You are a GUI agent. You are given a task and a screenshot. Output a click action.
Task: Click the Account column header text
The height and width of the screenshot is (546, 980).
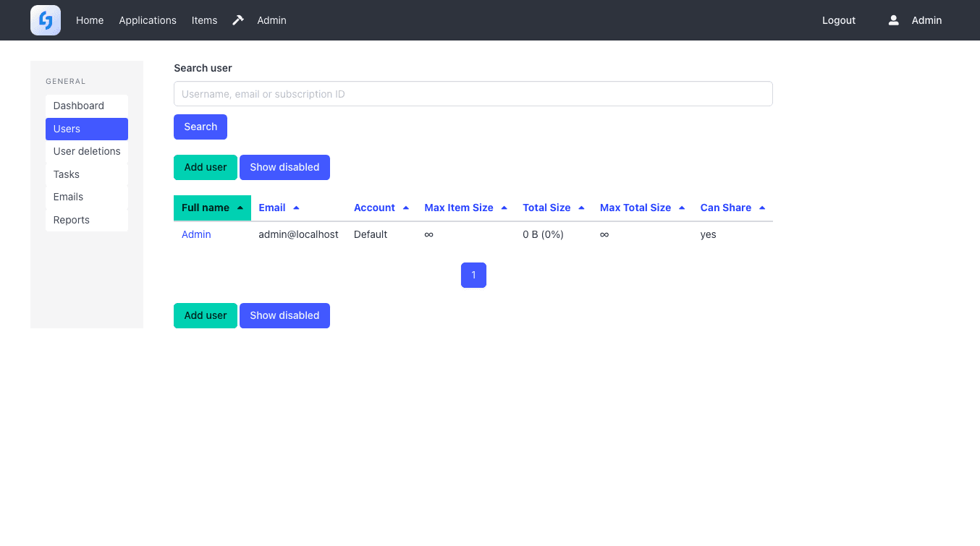[374, 208]
